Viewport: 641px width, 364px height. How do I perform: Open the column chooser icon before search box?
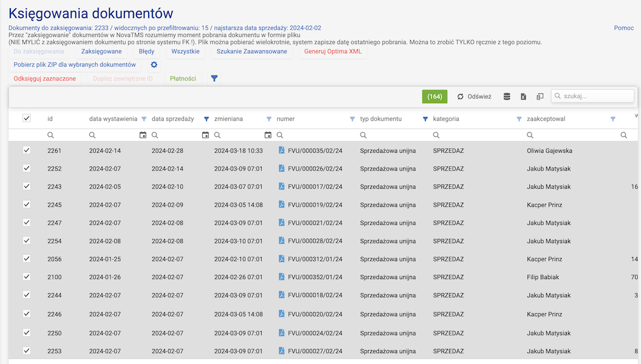(540, 96)
